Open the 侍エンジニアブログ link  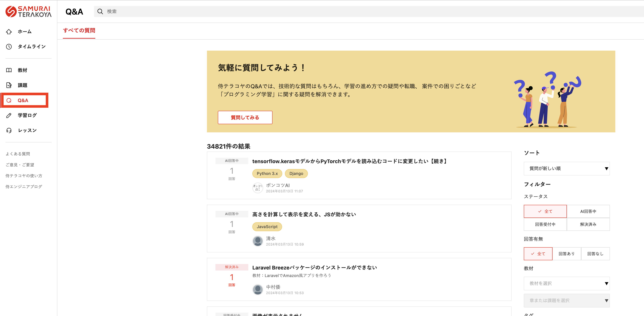point(24,186)
